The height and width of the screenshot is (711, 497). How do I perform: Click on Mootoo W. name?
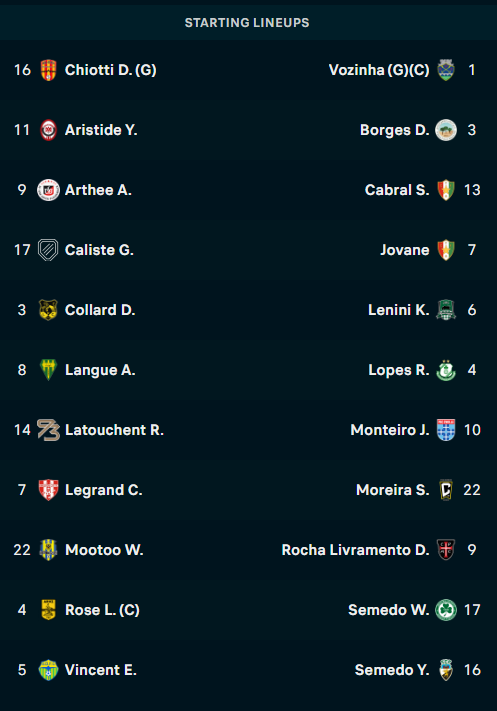pos(104,550)
